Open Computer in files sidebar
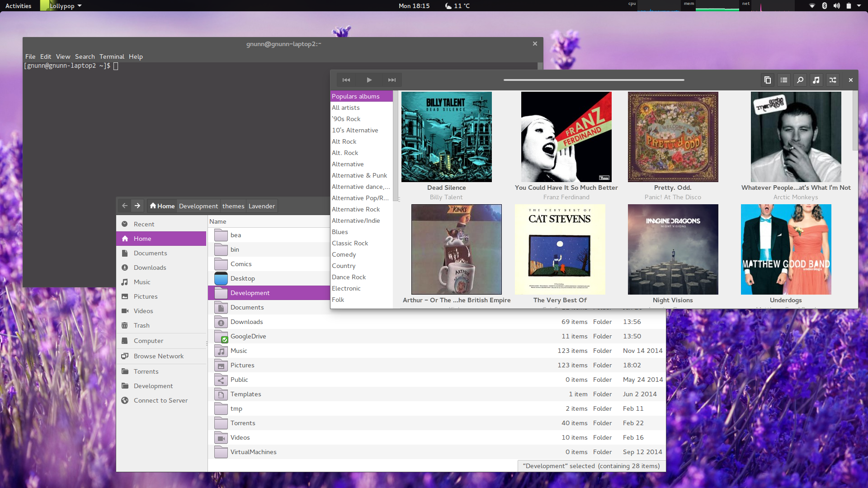Viewport: 868px width, 488px height. pyautogui.click(x=161, y=341)
